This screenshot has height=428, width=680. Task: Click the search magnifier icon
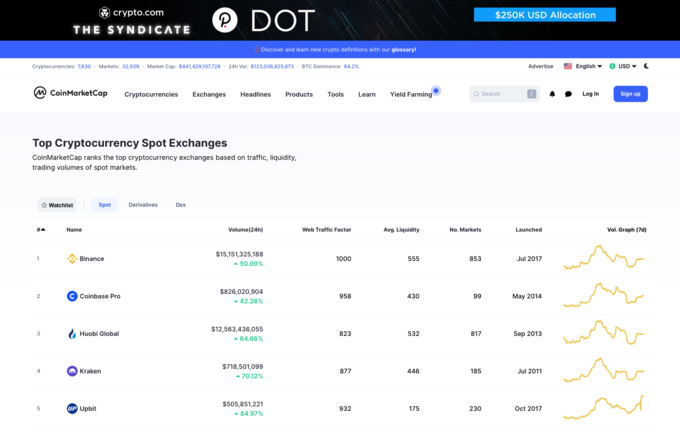click(x=477, y=94)
